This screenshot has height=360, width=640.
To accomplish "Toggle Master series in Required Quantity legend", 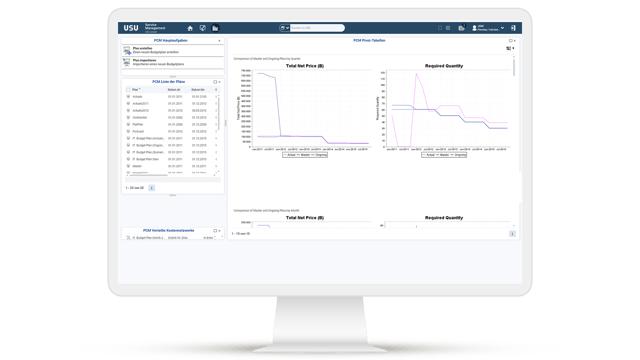I will point(443,155).
